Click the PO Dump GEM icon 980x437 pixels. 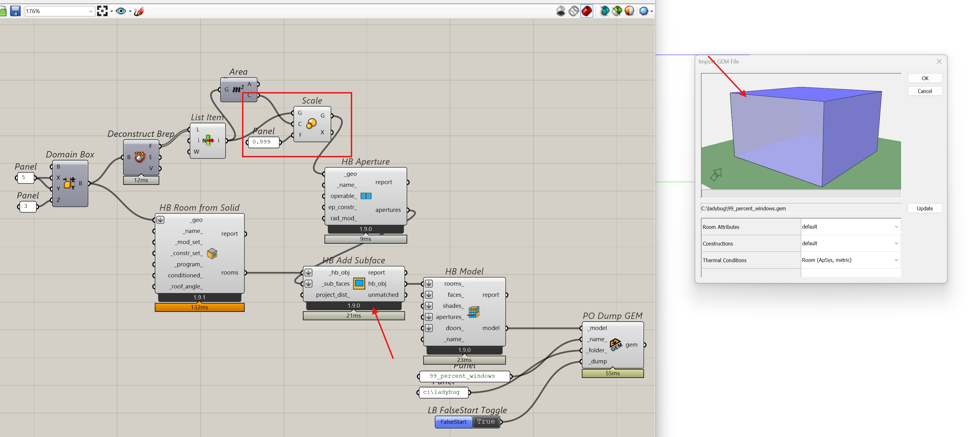pos(616,345)
